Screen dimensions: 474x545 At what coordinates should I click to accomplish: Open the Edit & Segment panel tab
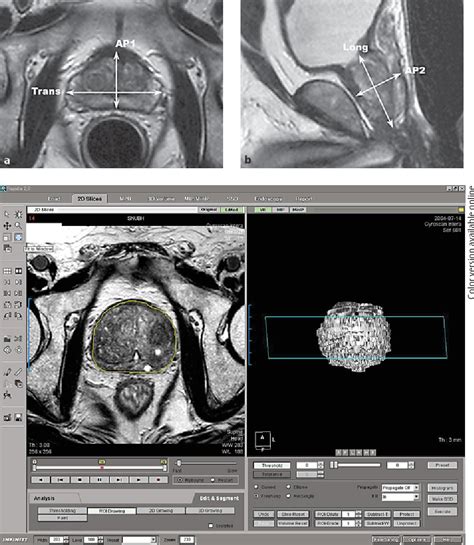coord(219,498)
